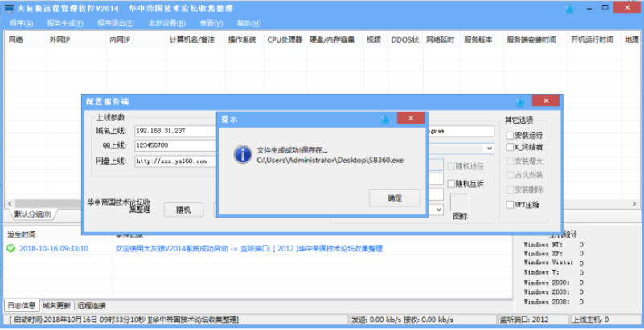Toggle the K_终结者 checkbox
The width and height of the screenshot is (644, 330).
(510, 147)
